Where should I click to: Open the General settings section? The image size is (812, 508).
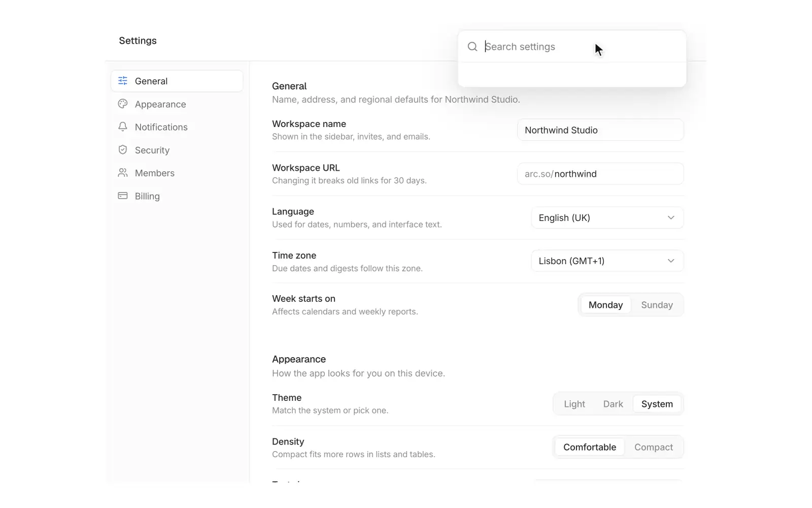click(x=177, y=81)
